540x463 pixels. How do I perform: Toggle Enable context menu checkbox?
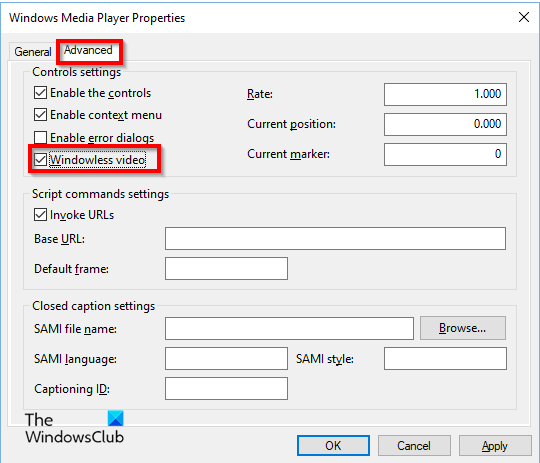[40, 115]
